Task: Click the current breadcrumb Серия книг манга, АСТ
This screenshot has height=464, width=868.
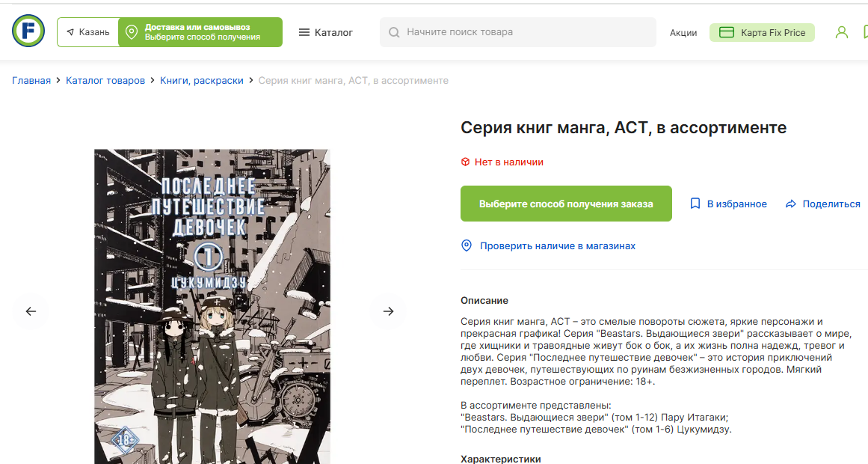Action: coord(353,80)
